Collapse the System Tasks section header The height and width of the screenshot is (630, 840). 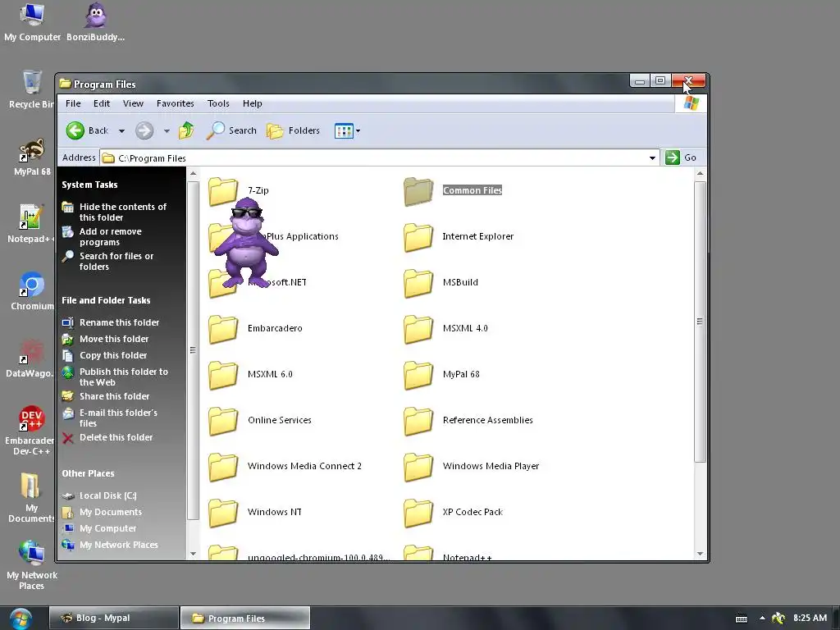click(x=89, y=185)
